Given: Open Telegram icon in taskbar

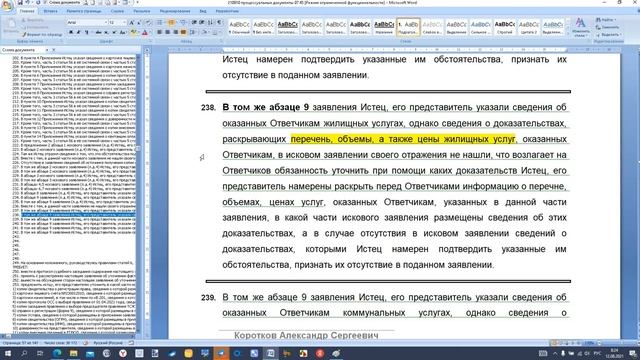Looking at the screenshot, I should (221, 353).
